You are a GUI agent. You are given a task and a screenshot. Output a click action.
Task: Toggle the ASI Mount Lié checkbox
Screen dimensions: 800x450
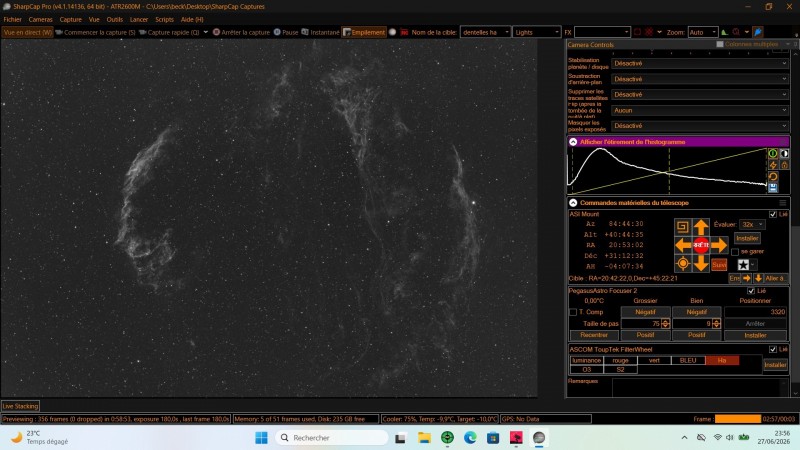pyautogui.click(x=773, y=214)
